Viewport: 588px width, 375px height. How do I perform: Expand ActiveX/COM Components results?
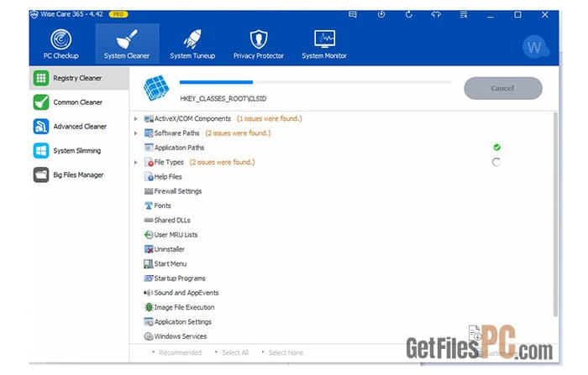coord(136,119)
